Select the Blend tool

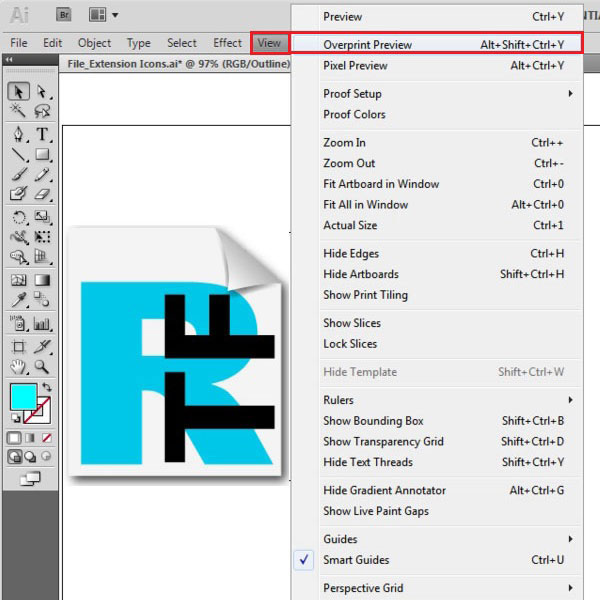(42, 300)
